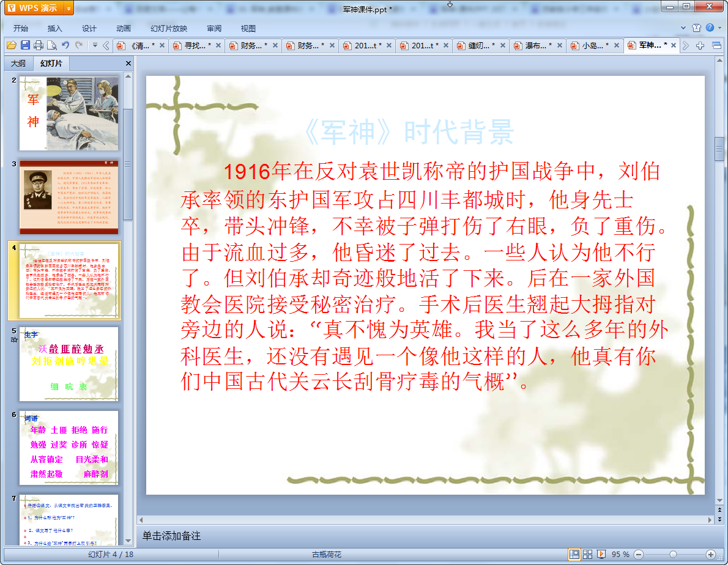This screenshot has height=565, width=728.
Task: Close the 寻找... document tab
Action: coord(218,45)
